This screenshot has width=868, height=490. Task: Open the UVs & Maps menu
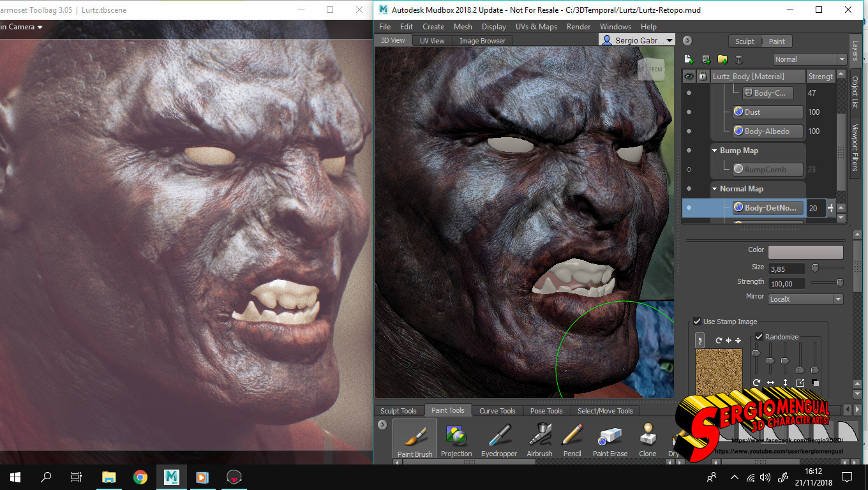click(x=536, y=27)
